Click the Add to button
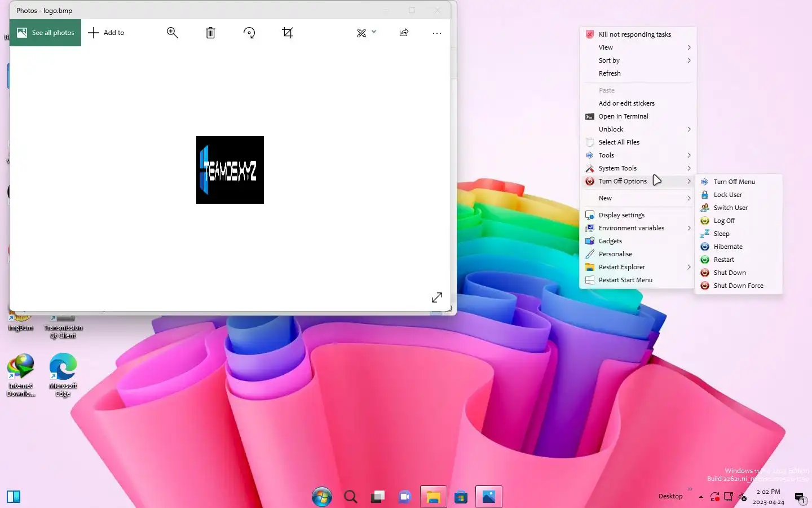The height and width of the screenshot is (508, 812). [106, 33]
